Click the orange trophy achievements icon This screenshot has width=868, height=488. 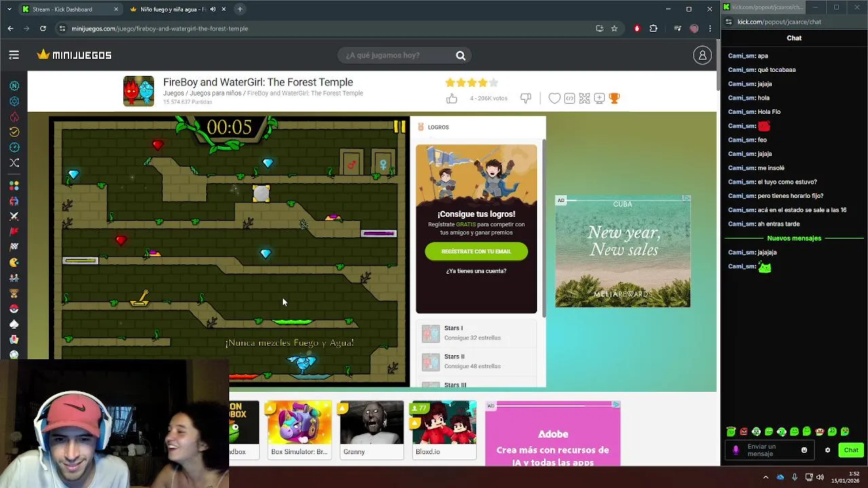click(x=614, y=99)
